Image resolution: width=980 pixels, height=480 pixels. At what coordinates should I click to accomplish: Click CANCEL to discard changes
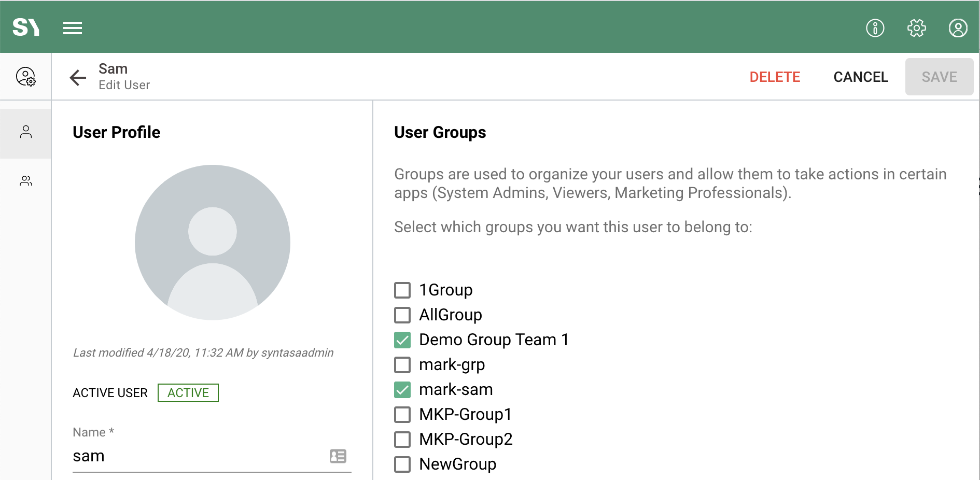860,77
